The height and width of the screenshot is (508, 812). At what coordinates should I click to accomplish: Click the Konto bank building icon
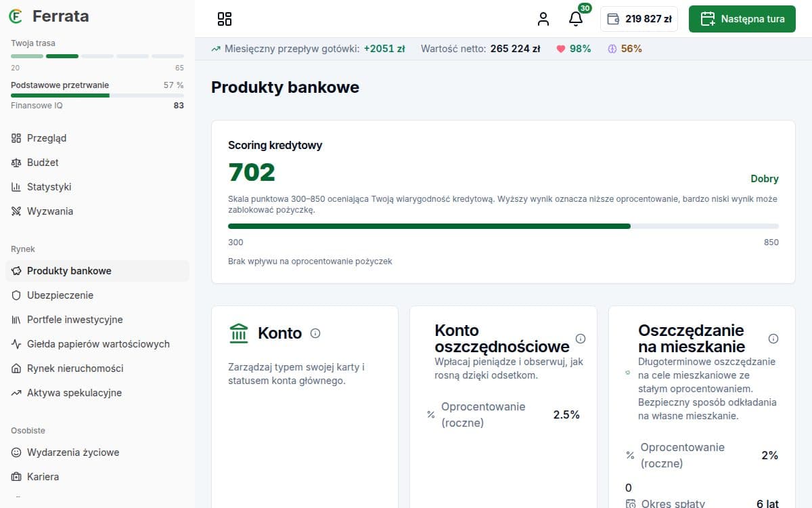(239, 333)
